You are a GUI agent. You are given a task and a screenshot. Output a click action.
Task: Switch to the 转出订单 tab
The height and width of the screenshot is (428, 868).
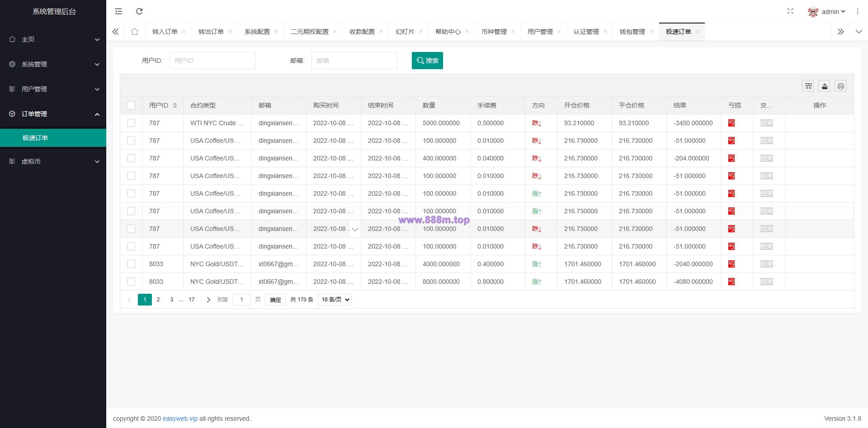tap(211, 32)
